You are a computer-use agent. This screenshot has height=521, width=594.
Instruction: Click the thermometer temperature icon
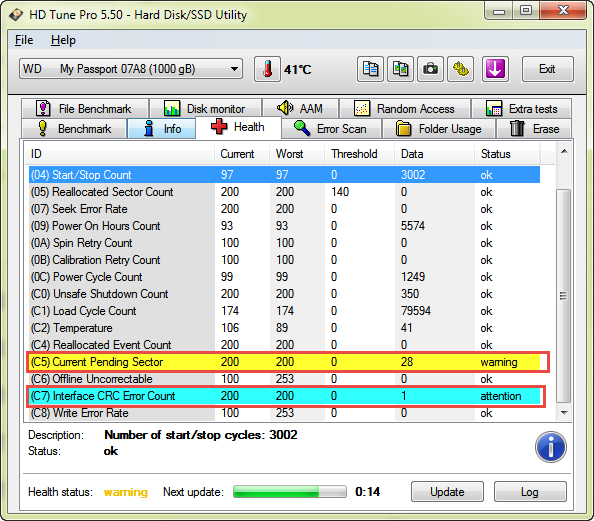coord(267,69)
